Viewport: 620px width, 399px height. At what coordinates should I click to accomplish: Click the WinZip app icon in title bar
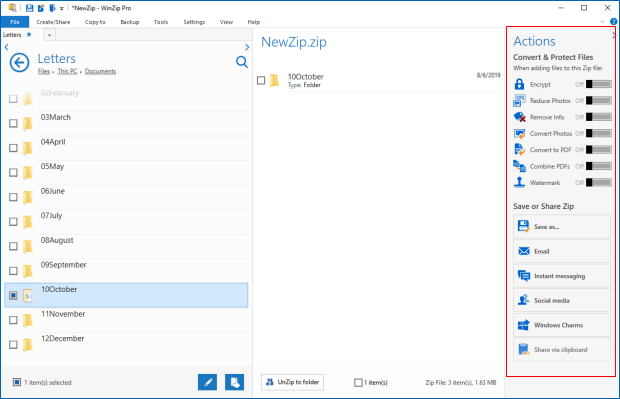coord(12,8)
